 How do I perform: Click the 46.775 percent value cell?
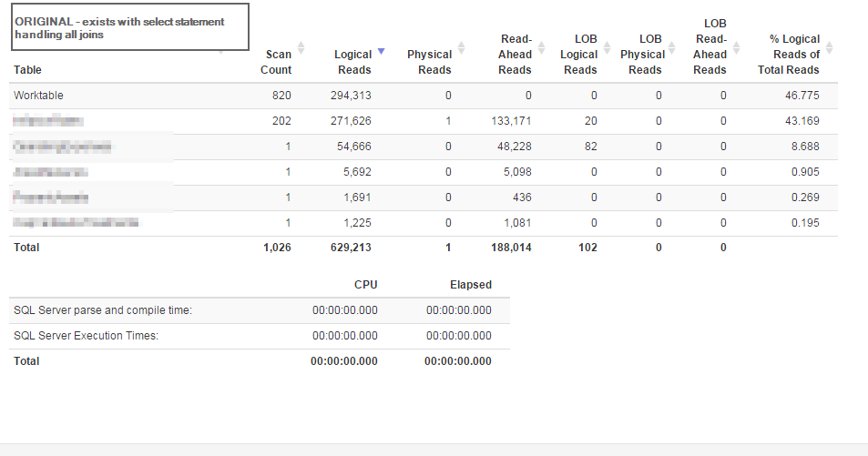point(802,96)
